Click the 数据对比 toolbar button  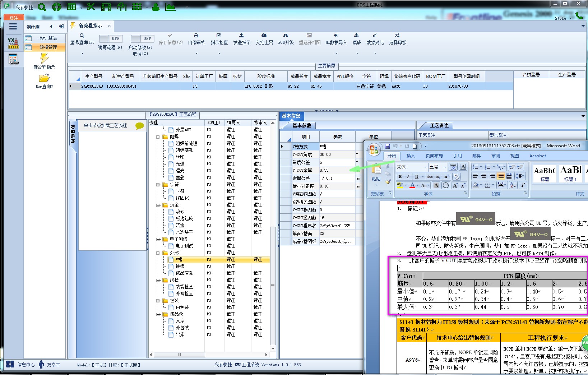pos(375,39)
